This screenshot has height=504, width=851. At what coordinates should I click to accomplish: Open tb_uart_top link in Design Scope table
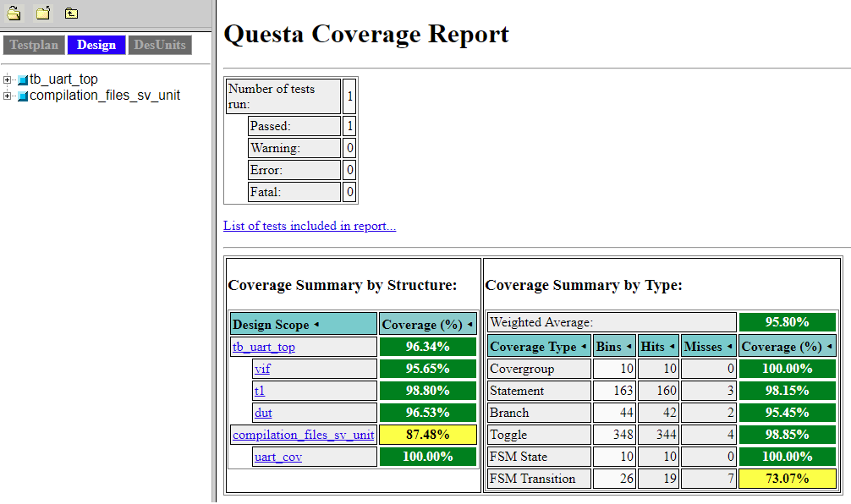pos(264,347)
